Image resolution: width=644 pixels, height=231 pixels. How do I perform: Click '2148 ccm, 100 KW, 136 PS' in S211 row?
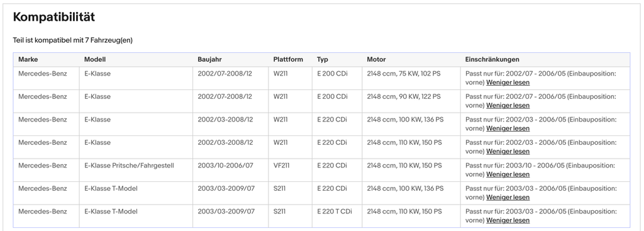406,189
